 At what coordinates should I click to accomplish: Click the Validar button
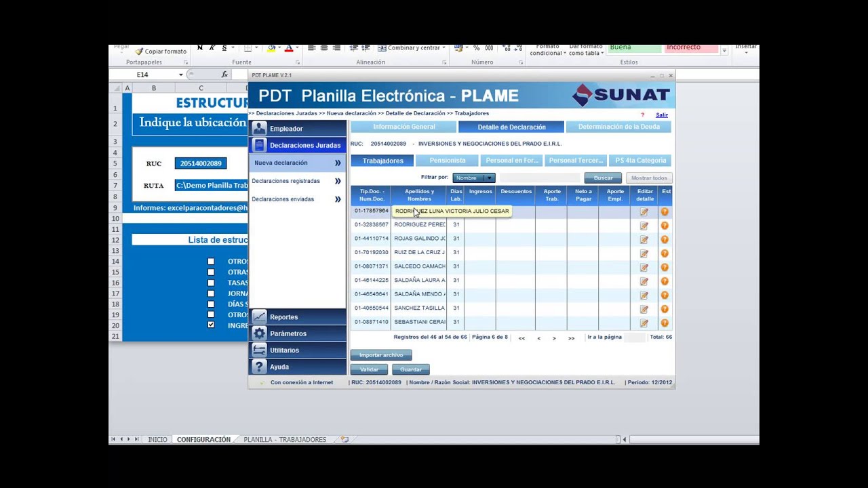(x=369, y=369)
